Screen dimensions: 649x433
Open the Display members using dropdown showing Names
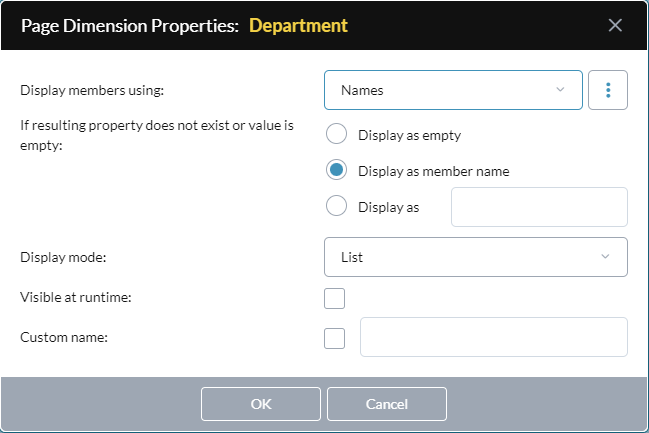[x=453, y=90]
